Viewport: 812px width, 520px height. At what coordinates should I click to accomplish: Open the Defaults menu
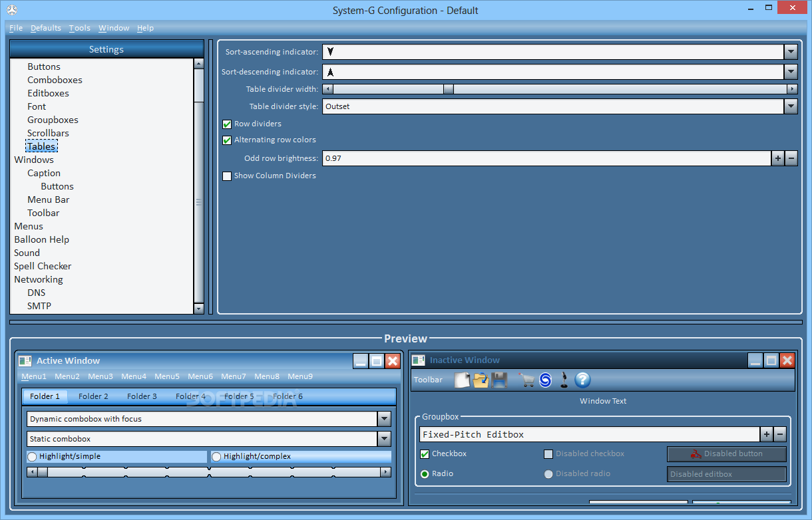[x=46, y=28]
